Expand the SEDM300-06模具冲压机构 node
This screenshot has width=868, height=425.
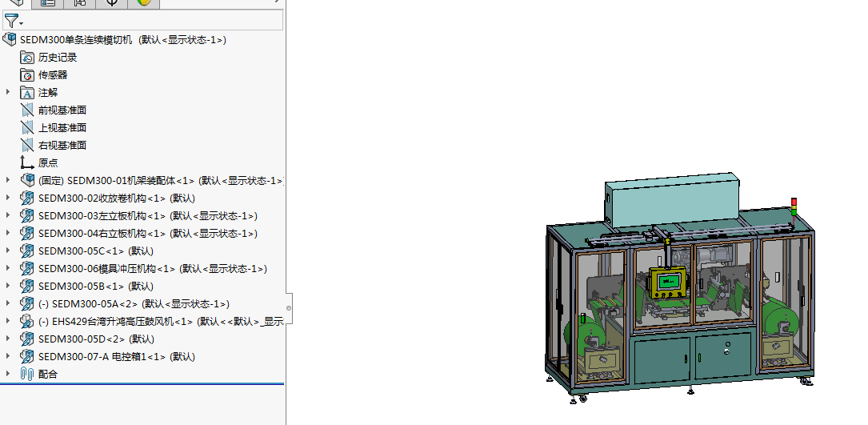coord(8,268)
